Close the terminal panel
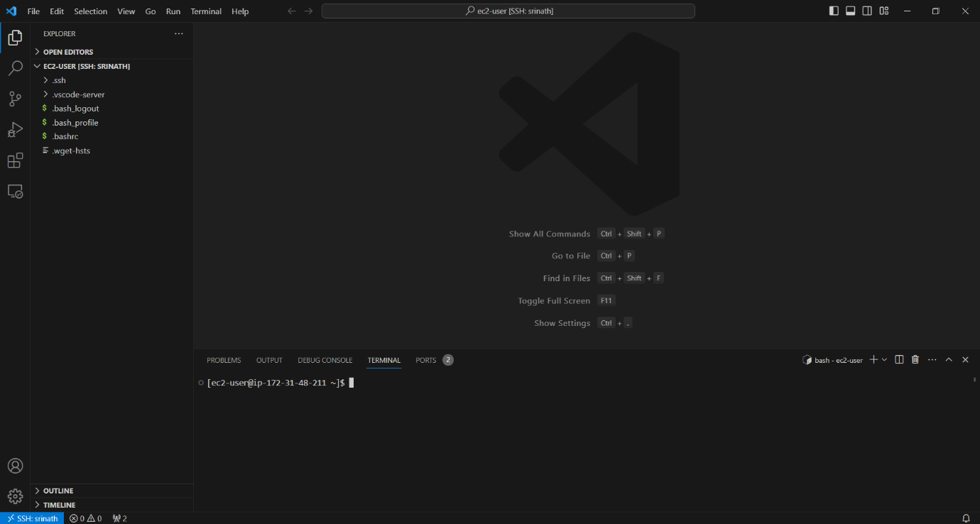The width and height of the screenshot is (980, 524). coord(965,360)
